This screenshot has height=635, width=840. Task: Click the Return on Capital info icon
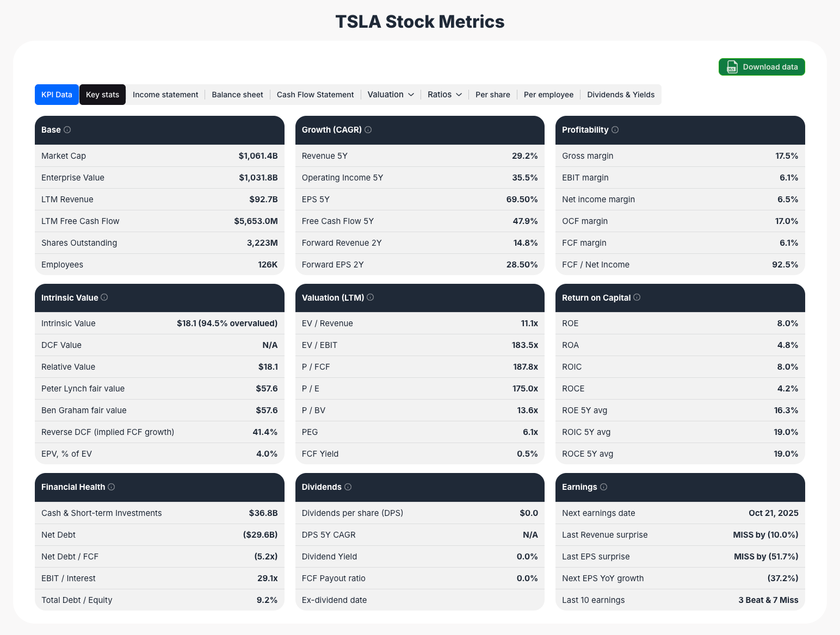[x=638, y=297]
